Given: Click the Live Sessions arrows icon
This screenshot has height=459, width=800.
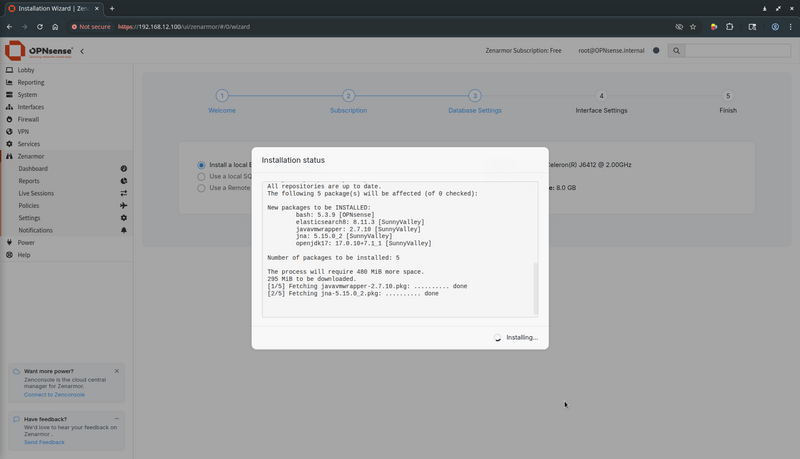Looking at the screenshot, I should point(123,193).
